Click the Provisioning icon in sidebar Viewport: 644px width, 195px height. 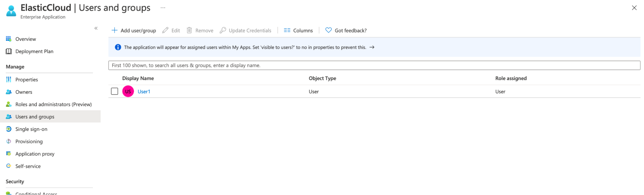[x=9, y=141]
